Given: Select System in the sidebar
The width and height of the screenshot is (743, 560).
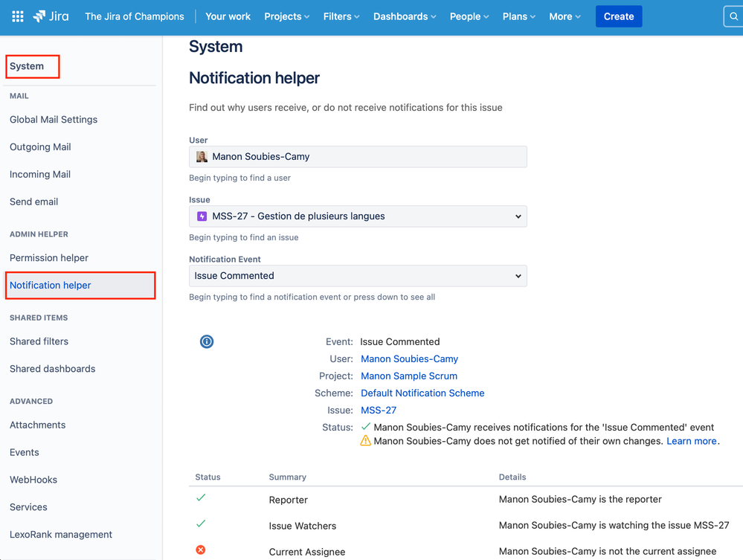Looking at the screenshot, I should click(27, 66).
